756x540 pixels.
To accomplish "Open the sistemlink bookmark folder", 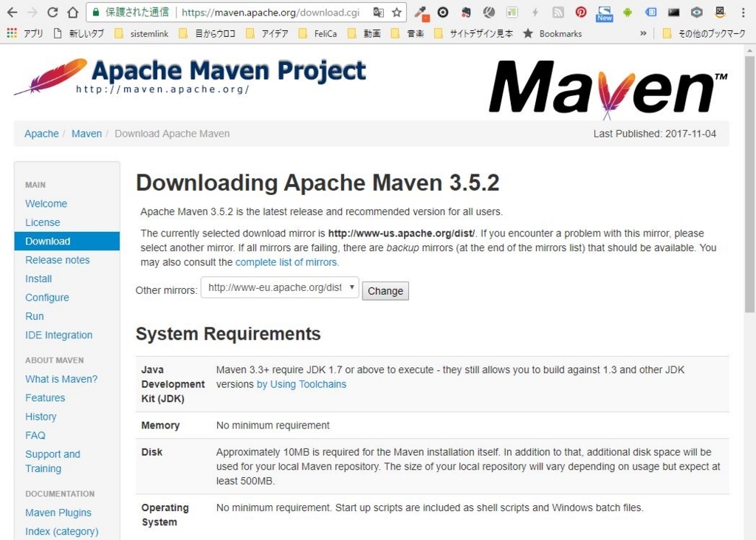I will point(141,33).
